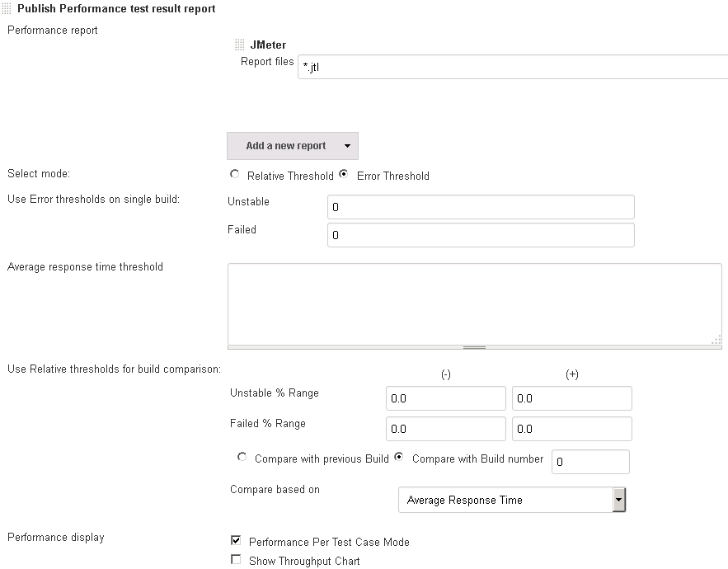728x569 pixels.
Task: Grab the textarea resize bar handle
Action: coord(474,347)
